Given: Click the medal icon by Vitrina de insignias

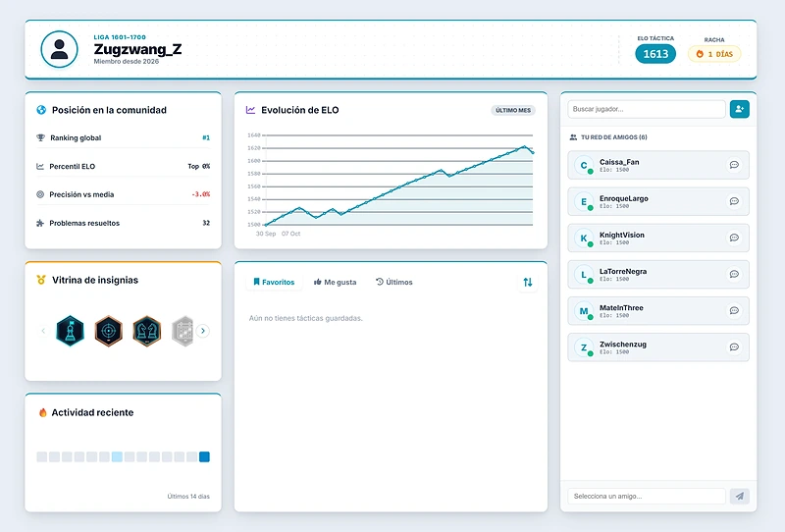Looking at the screenshot, I should pos(41,280).
